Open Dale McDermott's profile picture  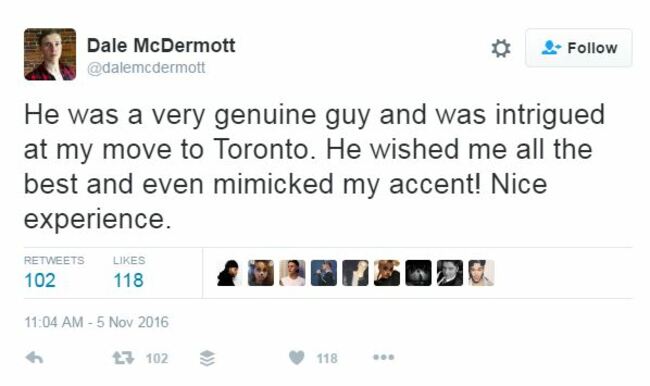click(50, 54)
